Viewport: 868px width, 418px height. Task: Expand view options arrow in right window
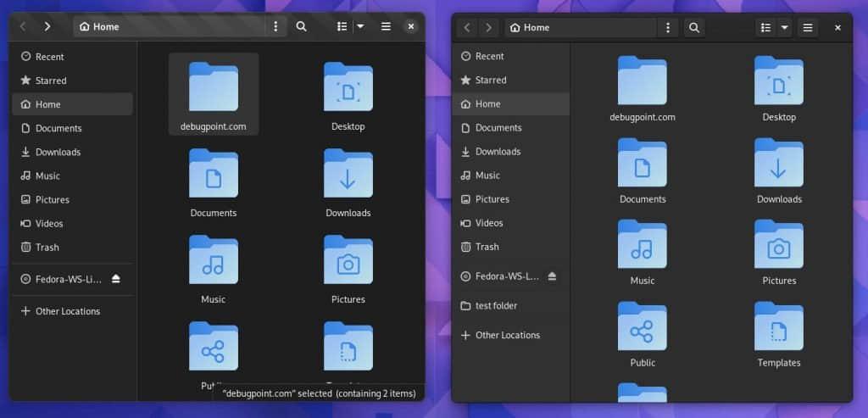785,28
